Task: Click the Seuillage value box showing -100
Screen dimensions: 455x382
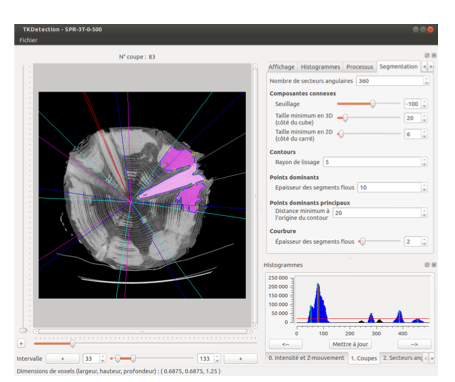Action: 413,104
